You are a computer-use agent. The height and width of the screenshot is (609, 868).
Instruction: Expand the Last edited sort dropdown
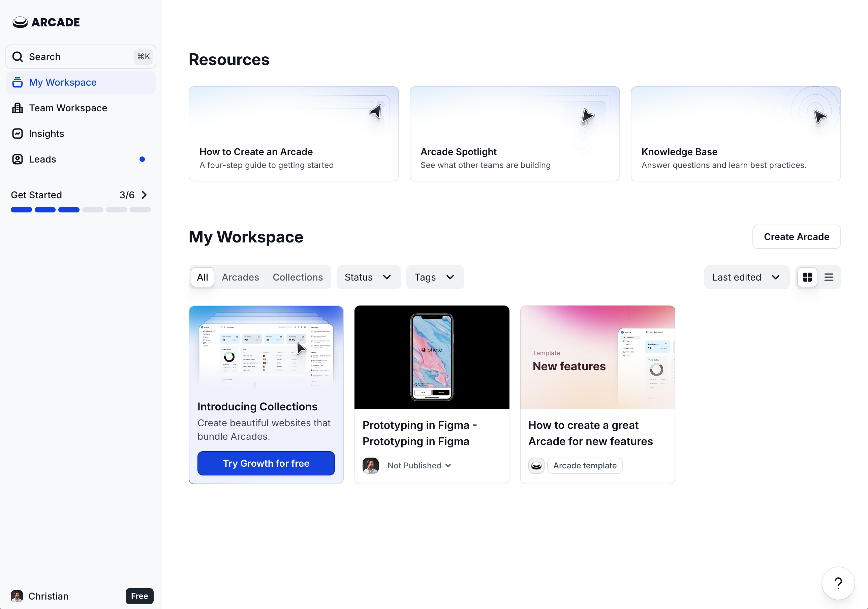coord(746,277)
